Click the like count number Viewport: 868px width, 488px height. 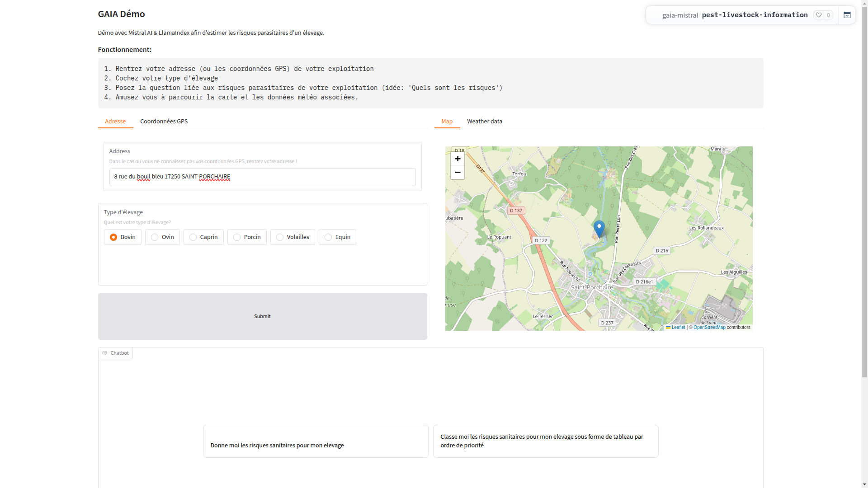click(828, 15)
